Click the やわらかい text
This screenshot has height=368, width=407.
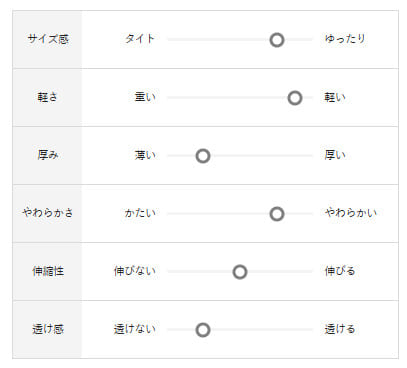(x=351, y=213)
